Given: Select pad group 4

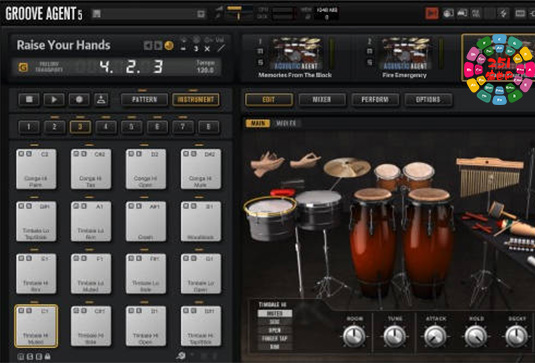Looking at the screenshot, I should pyautogui.click(x=106, y=127).
